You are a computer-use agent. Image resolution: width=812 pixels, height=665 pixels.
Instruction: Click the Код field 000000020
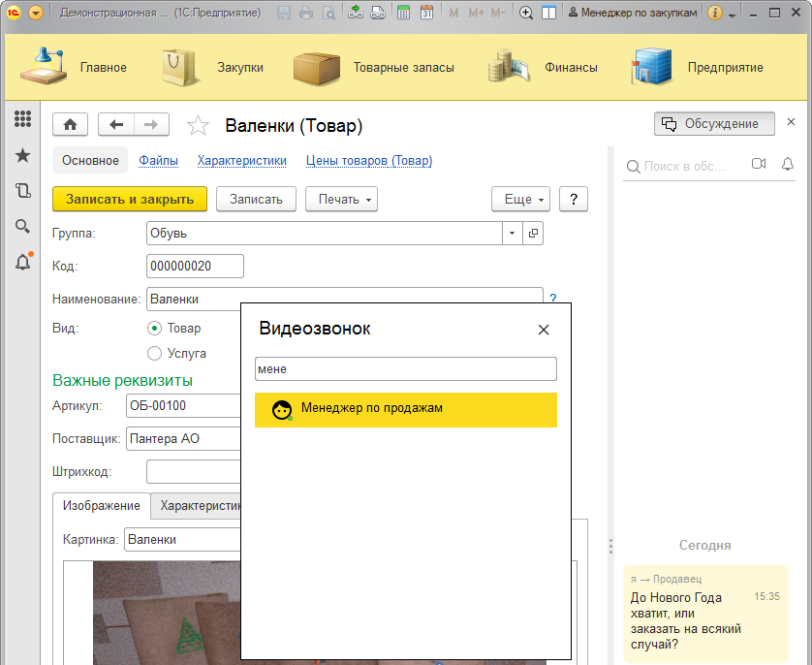click(x=195, y=267)
